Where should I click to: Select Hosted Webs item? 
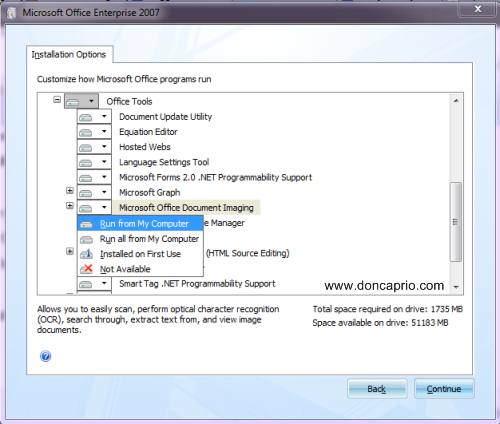coord(145,147)
